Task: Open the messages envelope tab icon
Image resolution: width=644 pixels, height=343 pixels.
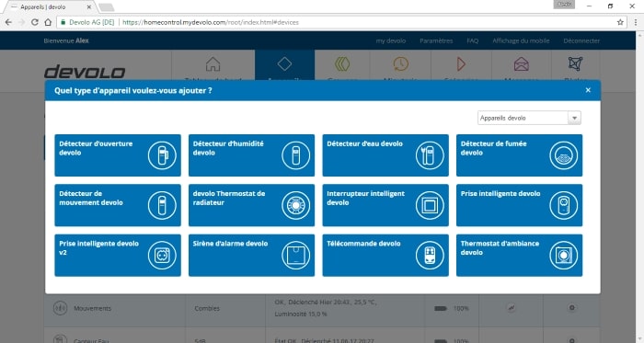Action: point(522,64)
